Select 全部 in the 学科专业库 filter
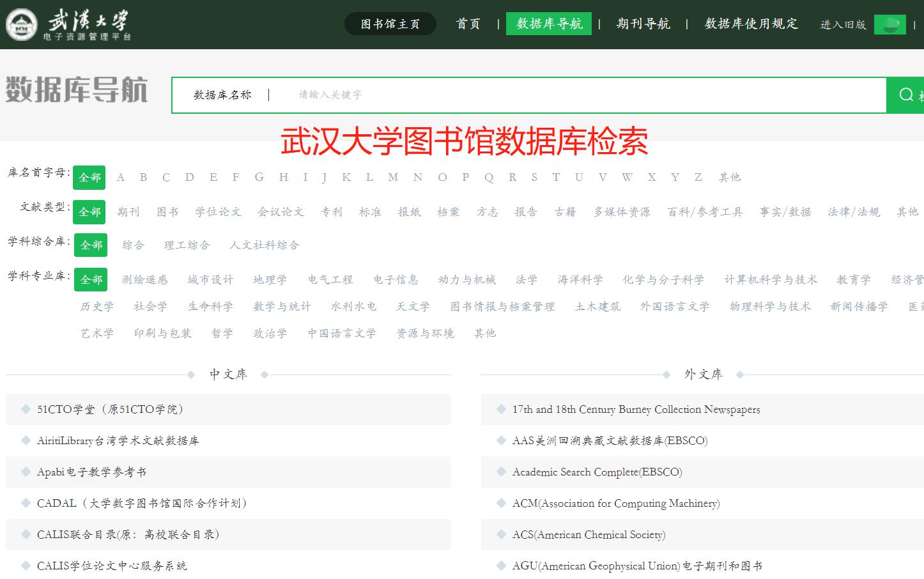Screen dimensions: 924x579 [91, 279]
